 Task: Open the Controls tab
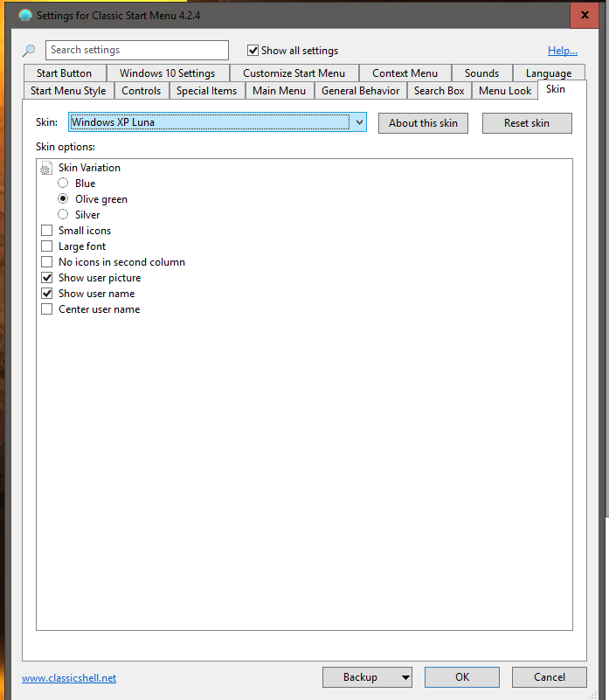click(141, 91)
